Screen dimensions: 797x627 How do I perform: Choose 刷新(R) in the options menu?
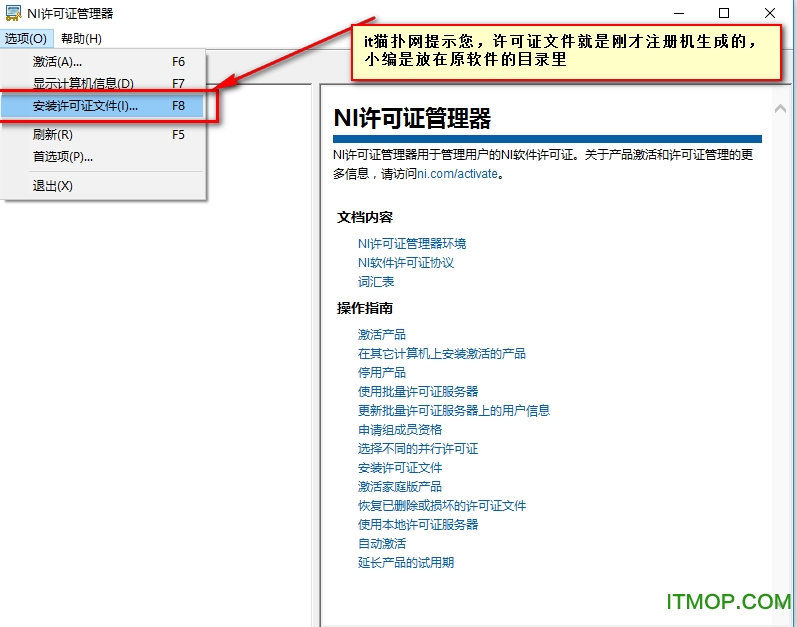pyautogui.click(x=103, y=135)
